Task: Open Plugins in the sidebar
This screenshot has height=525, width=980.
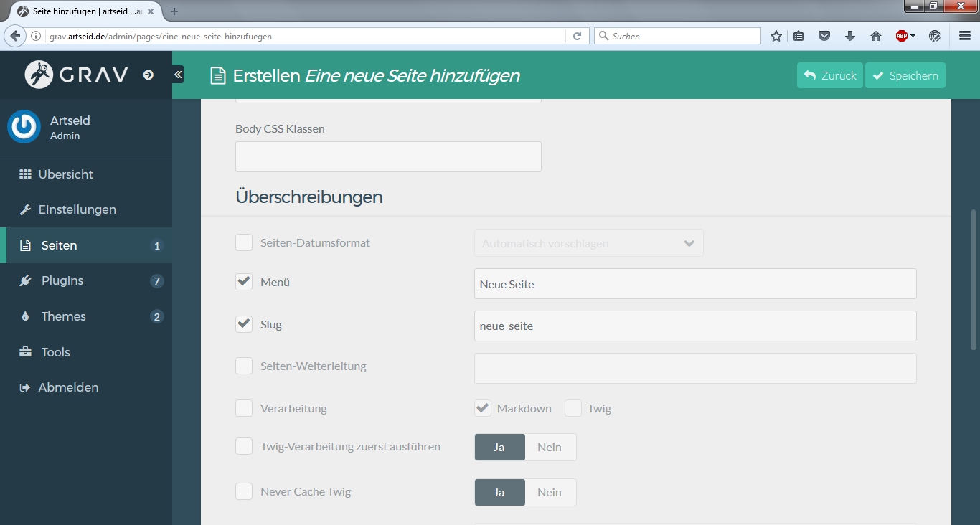Action: coord(62,280)
